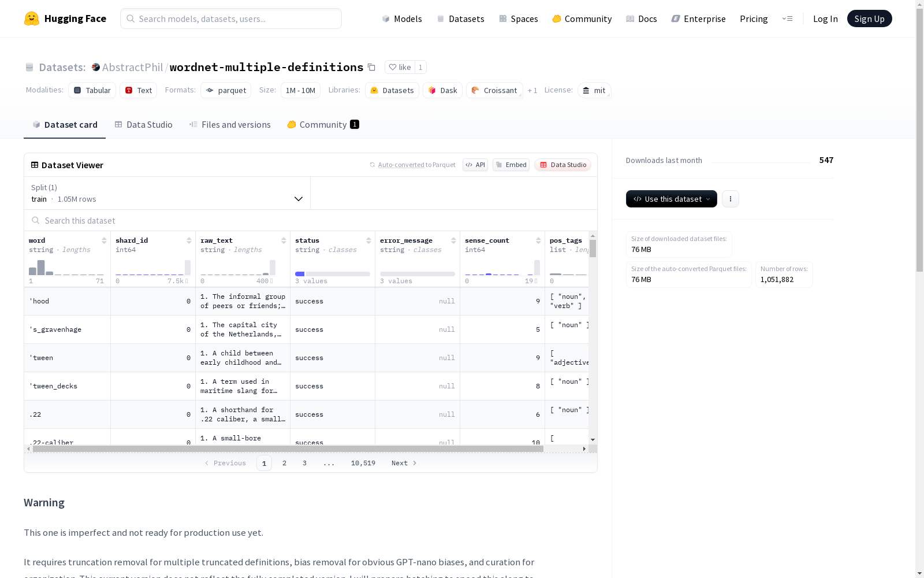924x578 pixels.
Task: Click the Datasets breadcrumb icon
Action: click(29, 67)
